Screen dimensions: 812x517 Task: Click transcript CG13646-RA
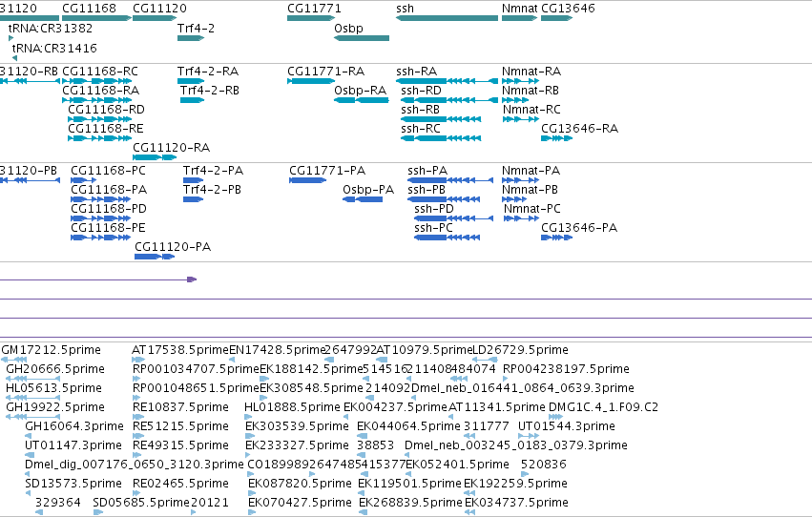(579, 129)
